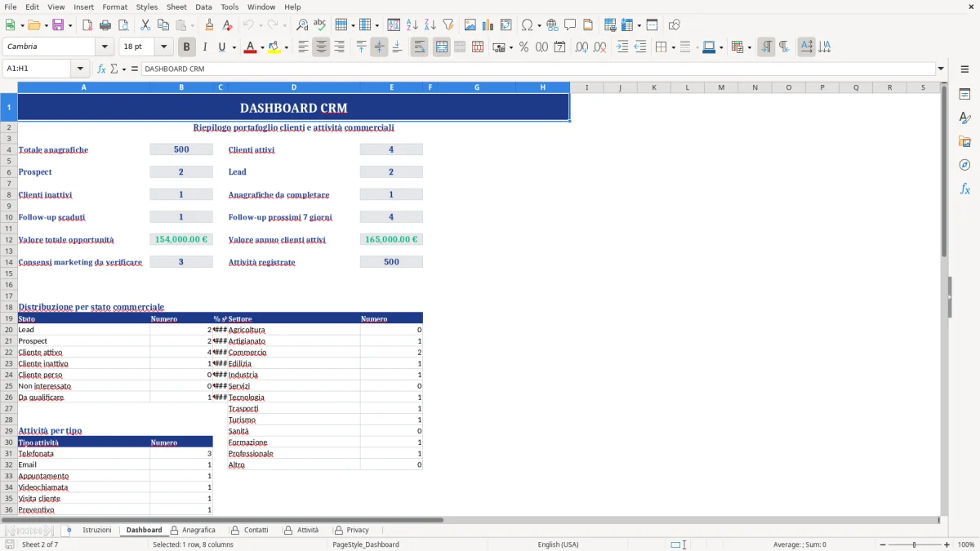Image resolution: width=980 pixels, height=551 pixels.
Task: Click the Clone Formatting paintbrush icon
Action: [210, 25]
